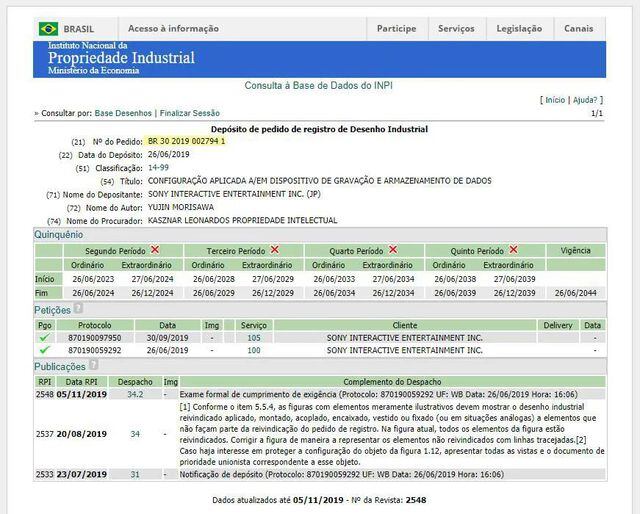Go to Início link
The height and width of the screenshot is (514, 640).
coord(554,100)
